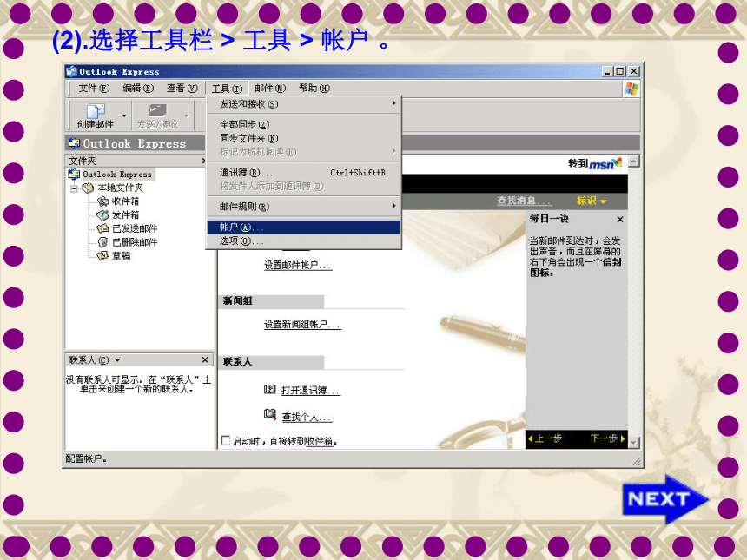Open the 文件(F) menu
This screenshot has height=560, width=747.
(94, 88)
